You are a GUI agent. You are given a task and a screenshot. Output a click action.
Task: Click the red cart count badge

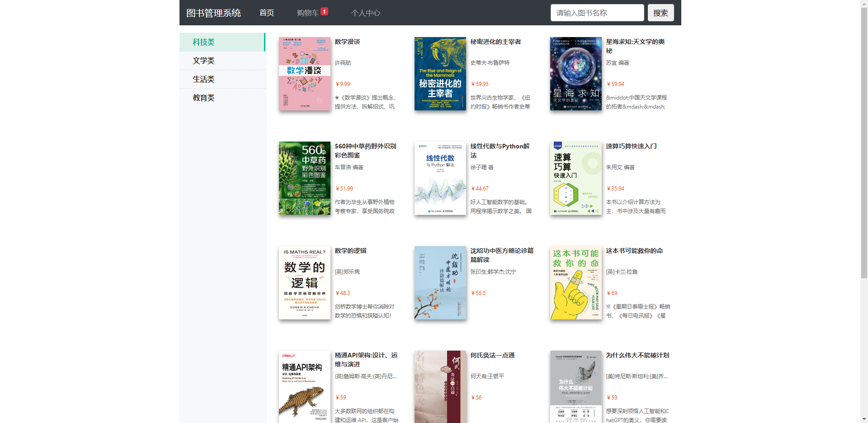pyautogui.click(x=324, y=11)
